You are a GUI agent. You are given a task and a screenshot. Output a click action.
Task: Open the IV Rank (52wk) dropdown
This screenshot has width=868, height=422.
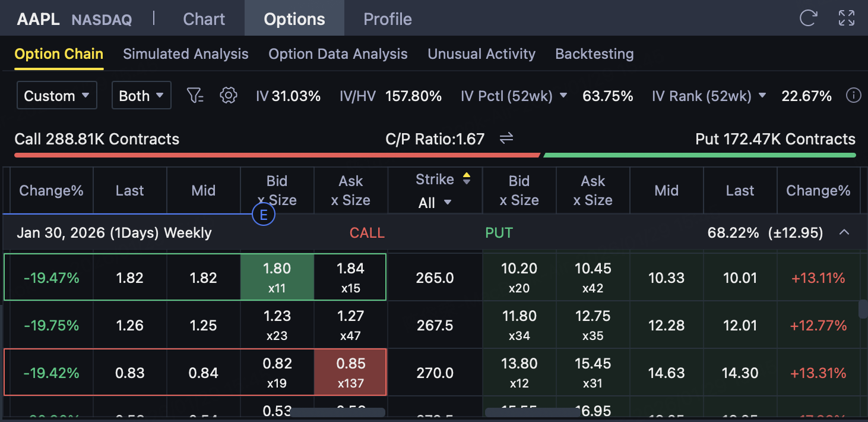tap(762, 96)
